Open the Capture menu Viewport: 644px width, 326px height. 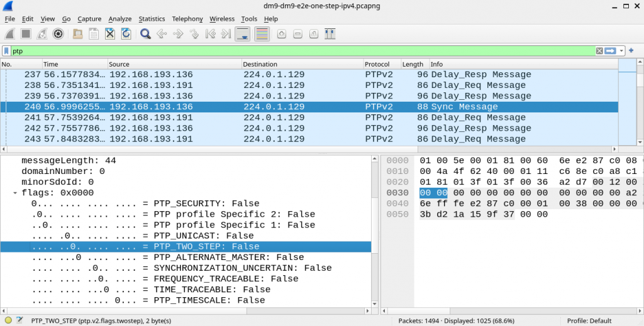coord(89,19)
